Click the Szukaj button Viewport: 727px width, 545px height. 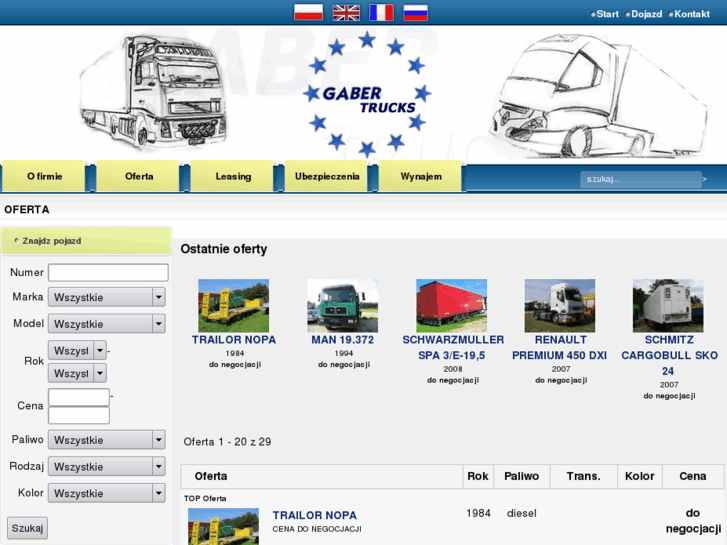[x=27, y=528]
